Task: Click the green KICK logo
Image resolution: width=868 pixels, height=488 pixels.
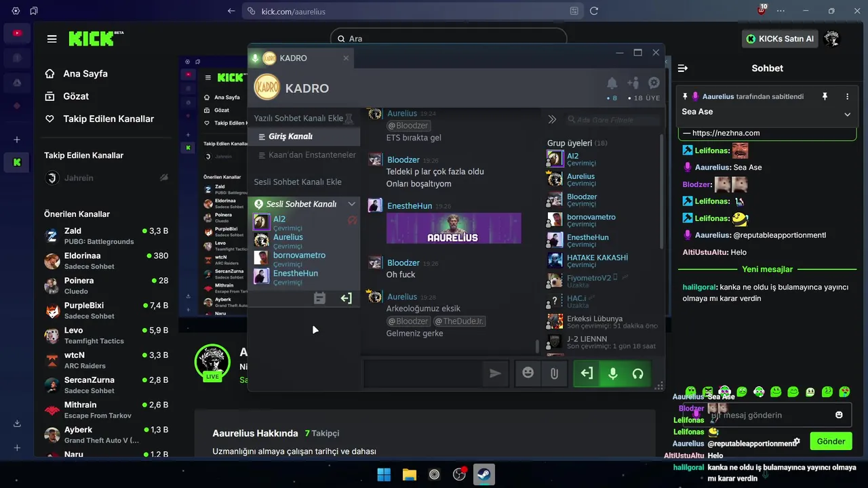Action: pyautogui.click(x=96, y=39)
